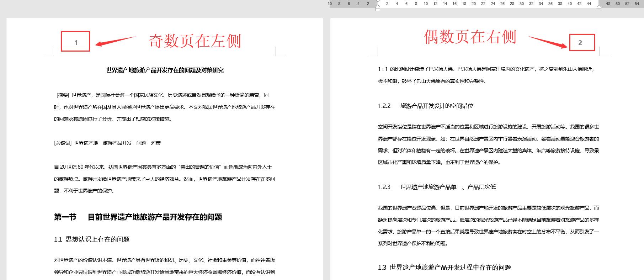Click the line starting 1 : 1 的比例设计
644x280 pixels.
point(486,69)
